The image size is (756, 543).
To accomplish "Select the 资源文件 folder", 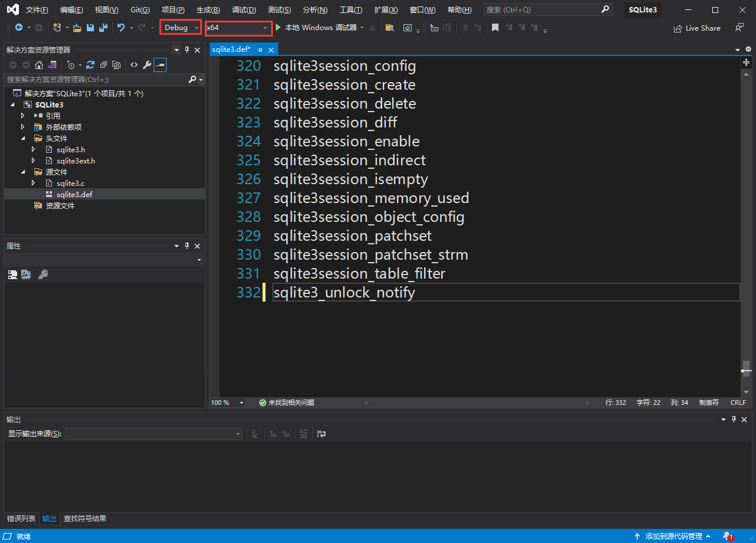I will click(60, 205).
